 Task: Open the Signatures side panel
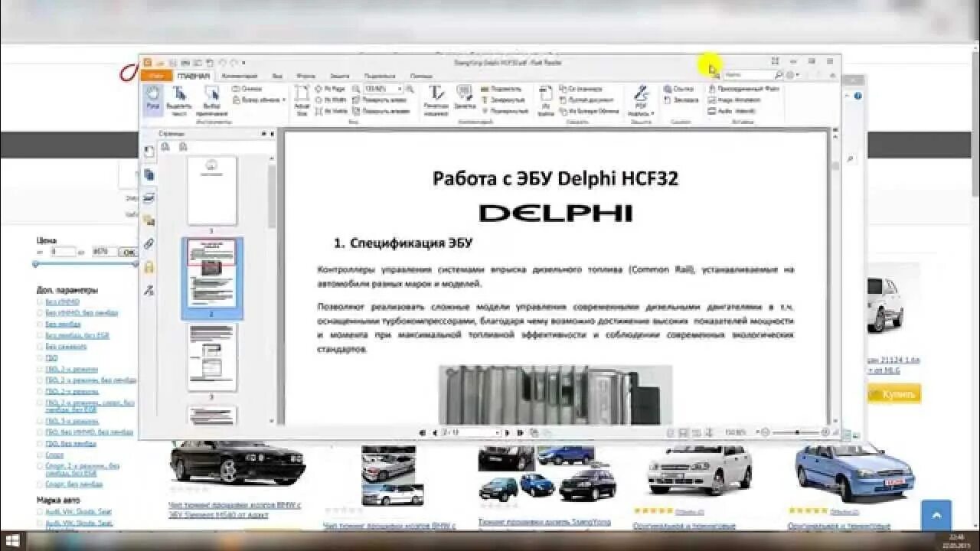[149, 289]
